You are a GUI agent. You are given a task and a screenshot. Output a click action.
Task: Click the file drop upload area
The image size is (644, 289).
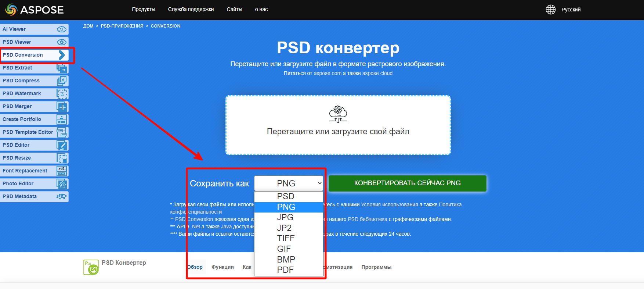[338, 125]
